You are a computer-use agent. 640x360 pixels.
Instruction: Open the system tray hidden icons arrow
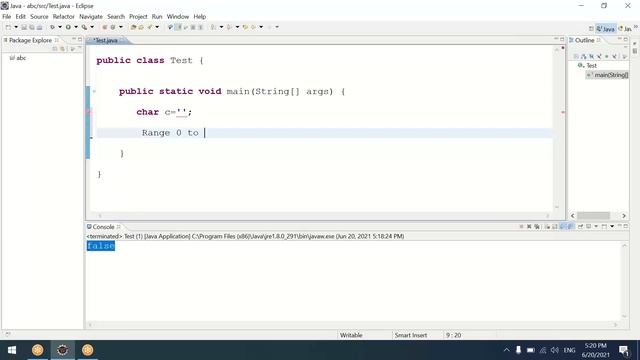coord(507,350)
